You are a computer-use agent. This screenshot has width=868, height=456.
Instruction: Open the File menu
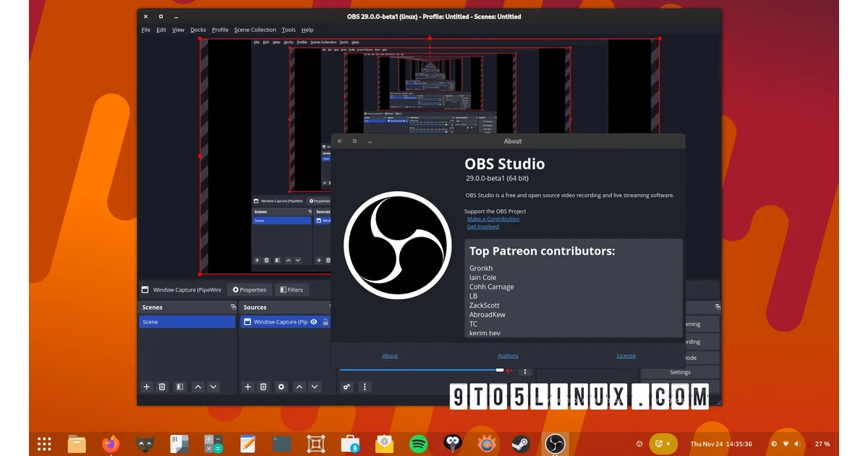point(146,30)
